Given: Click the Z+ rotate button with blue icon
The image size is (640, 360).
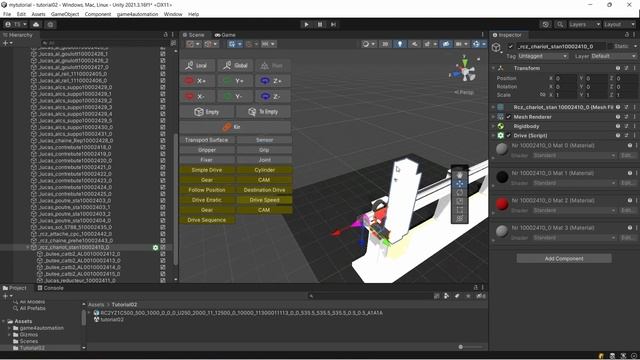Looking at the screenshot, I should 273,81.
